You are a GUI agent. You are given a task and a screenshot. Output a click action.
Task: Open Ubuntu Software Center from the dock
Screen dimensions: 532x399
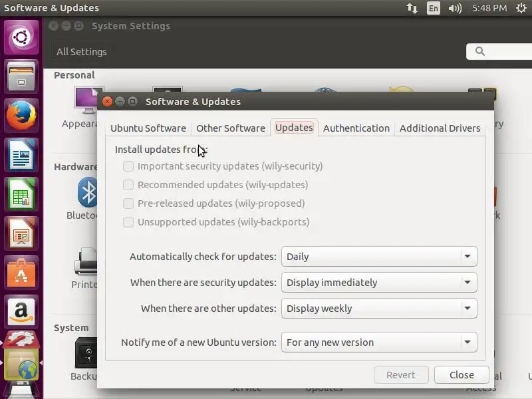click(21, 273)
